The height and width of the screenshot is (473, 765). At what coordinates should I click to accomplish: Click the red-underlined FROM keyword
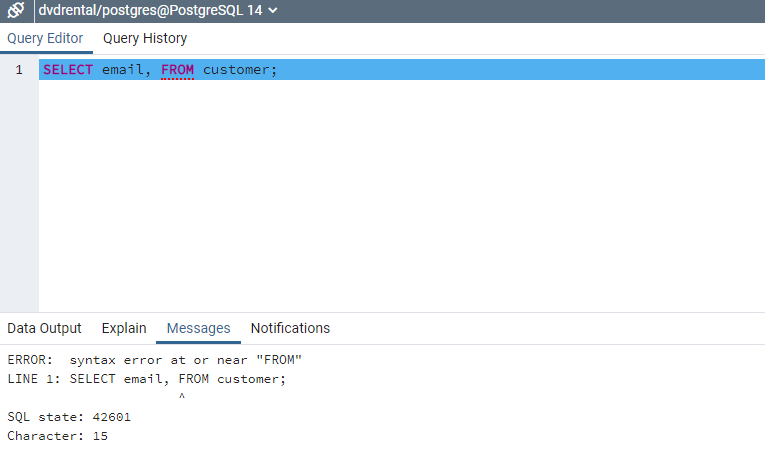(177, 70)
